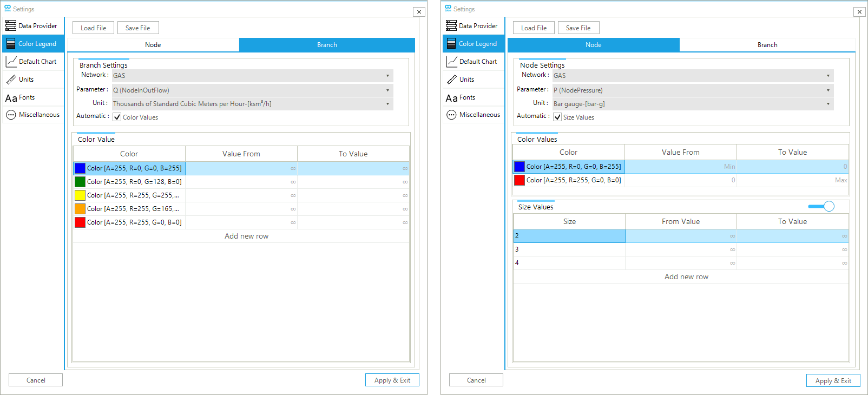Open Network dropdown in Node Settings

693,76
